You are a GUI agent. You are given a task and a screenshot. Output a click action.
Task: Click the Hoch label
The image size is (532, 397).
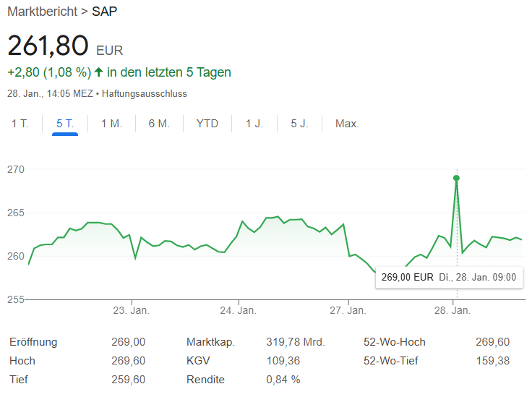[22, 361]
